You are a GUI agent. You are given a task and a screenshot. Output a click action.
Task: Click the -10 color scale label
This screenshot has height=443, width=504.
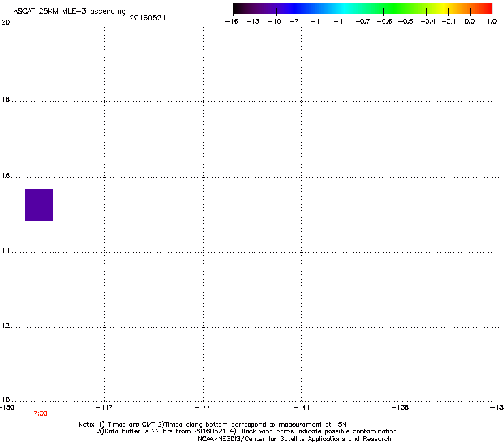coord(274,22)
